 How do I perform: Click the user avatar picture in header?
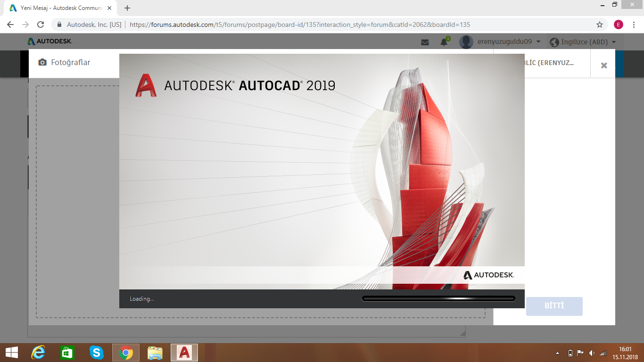point(466,42)
